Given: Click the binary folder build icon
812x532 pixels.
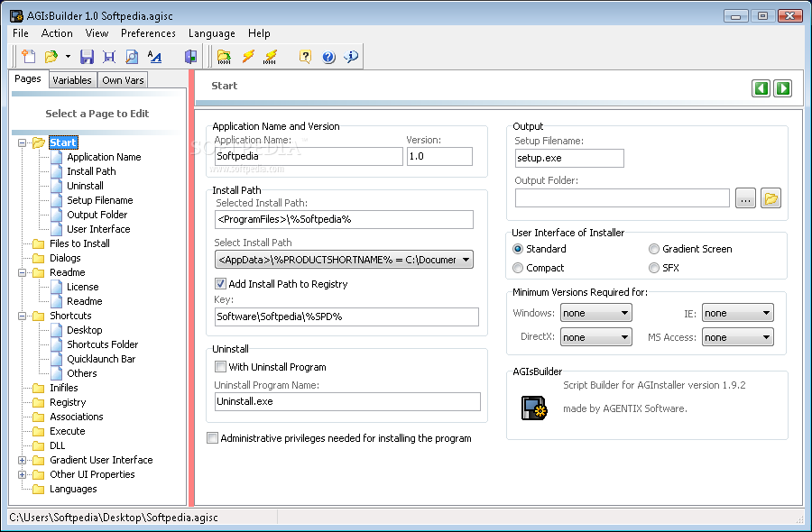Looking at the screenshot, I should click(x=225, y=57).
